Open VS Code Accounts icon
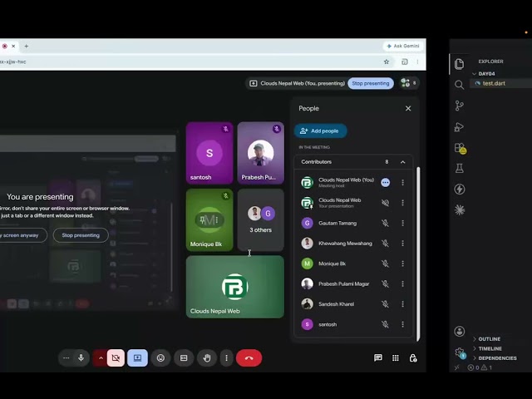Screen dimensions: 532x399 (460, 332)
